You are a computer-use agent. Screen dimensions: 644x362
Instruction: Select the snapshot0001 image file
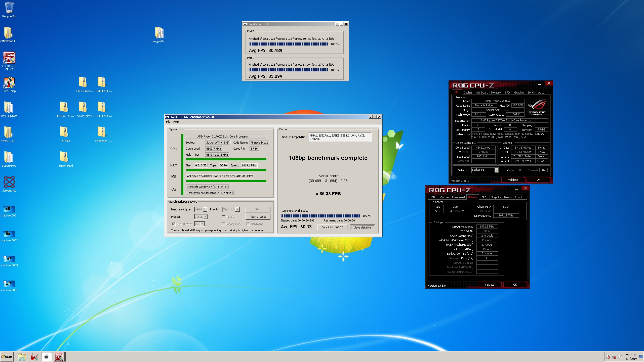(9, 211)
